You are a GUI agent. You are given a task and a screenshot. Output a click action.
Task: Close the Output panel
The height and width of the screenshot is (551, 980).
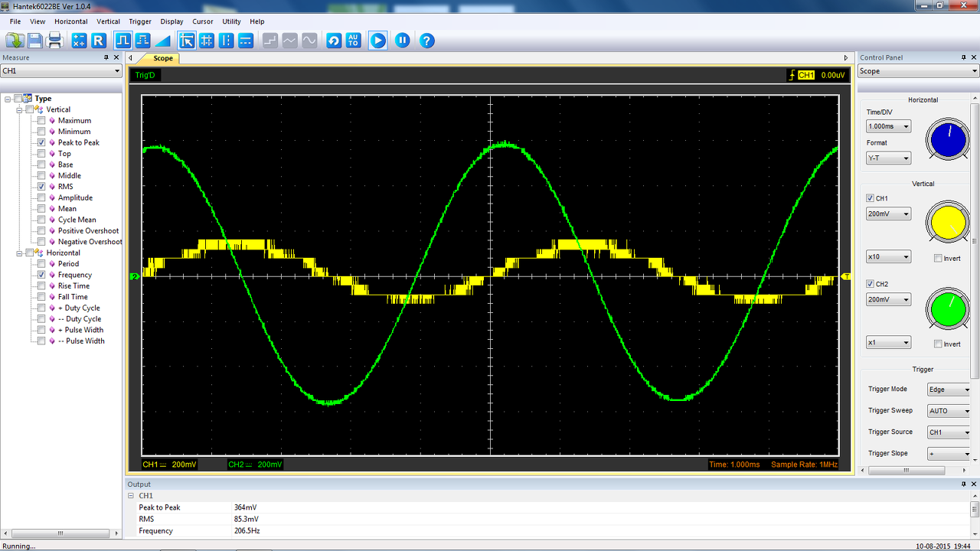point(974,484)
